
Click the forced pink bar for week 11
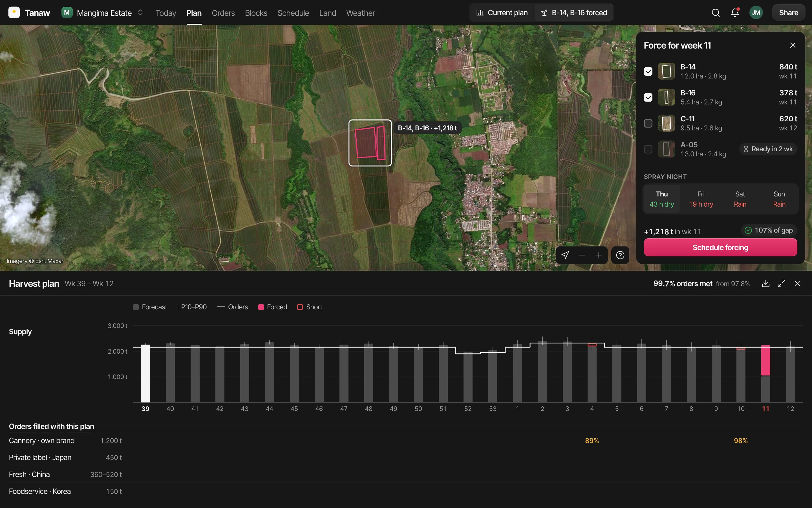(x=766, y=360)
